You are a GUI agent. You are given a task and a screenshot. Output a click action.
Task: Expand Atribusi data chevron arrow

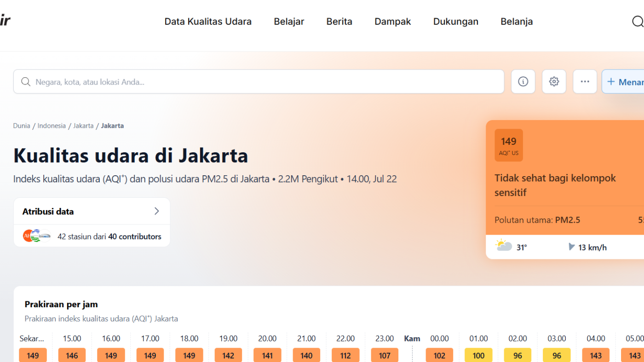157,211
